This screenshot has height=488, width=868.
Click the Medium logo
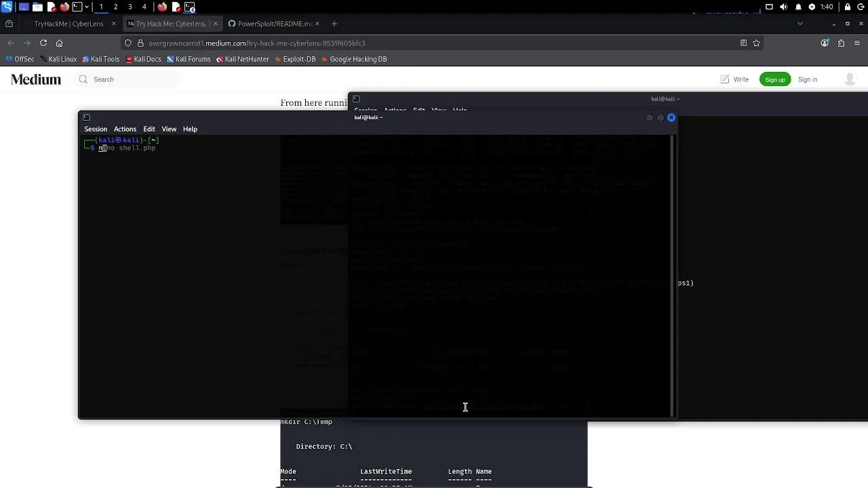pyautogui.click(x=36, y=79)
